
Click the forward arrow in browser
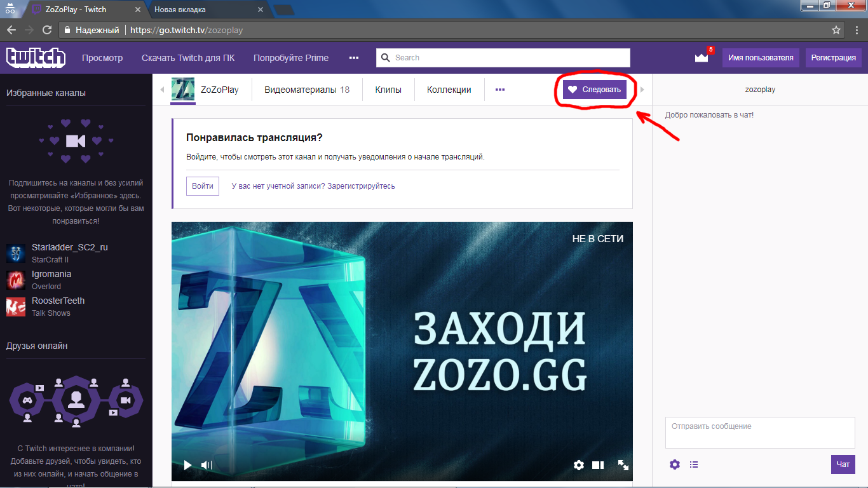coord(29,30)
